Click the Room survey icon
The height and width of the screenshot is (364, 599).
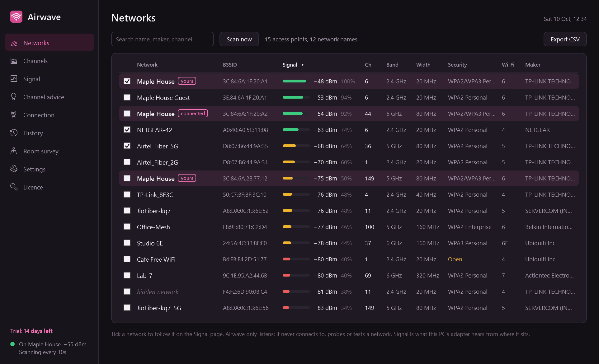click(14, 151)
